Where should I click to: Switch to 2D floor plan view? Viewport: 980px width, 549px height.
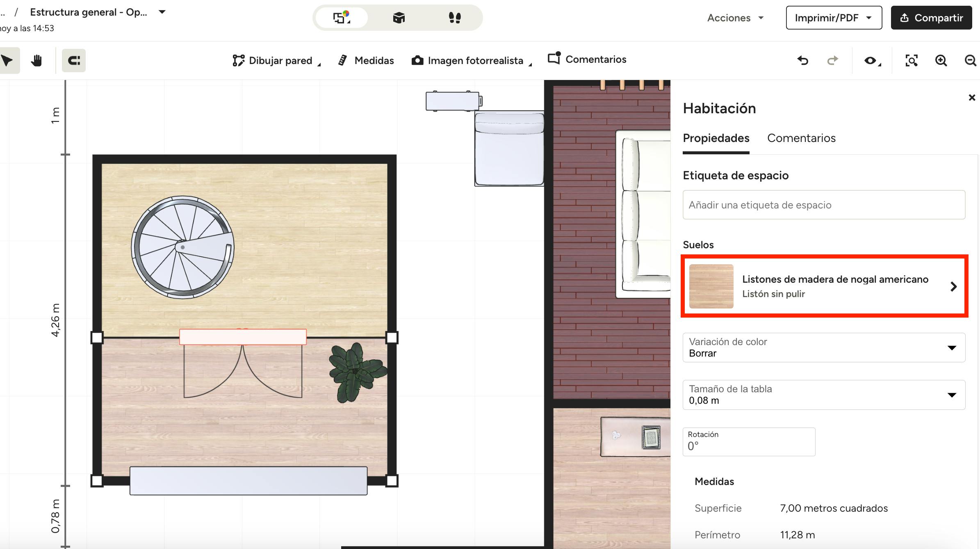click(x=341, y=18)
